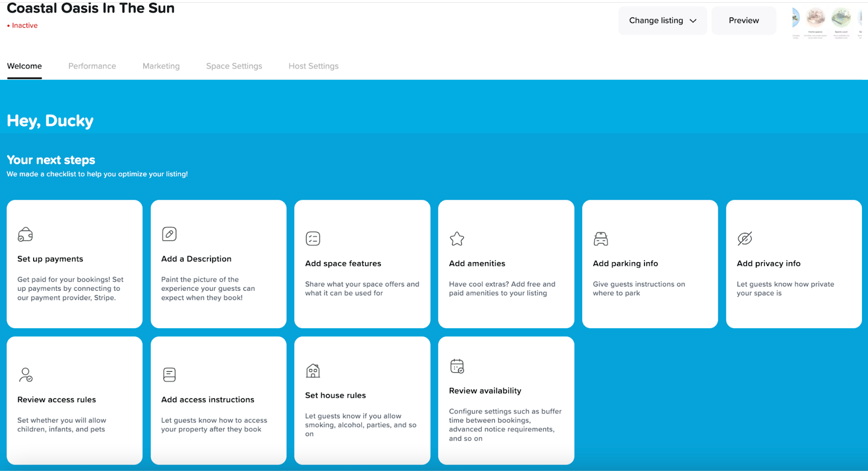This screenshot has height=471, width=868.
Task: Click the wallet icon for Set up payments
Action: coord(25,234)
